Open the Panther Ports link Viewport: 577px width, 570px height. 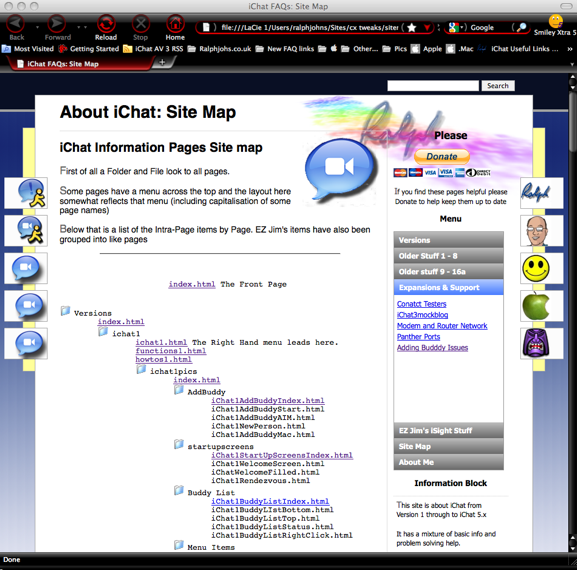click(x=418, y=337)
